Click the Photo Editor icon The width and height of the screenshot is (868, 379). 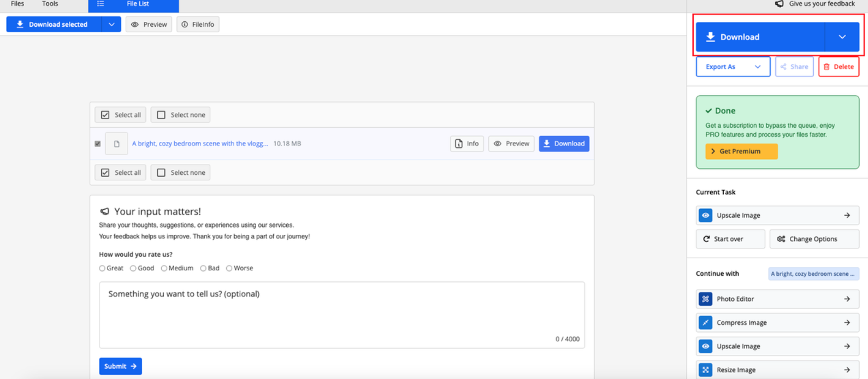tap(705, 299)
